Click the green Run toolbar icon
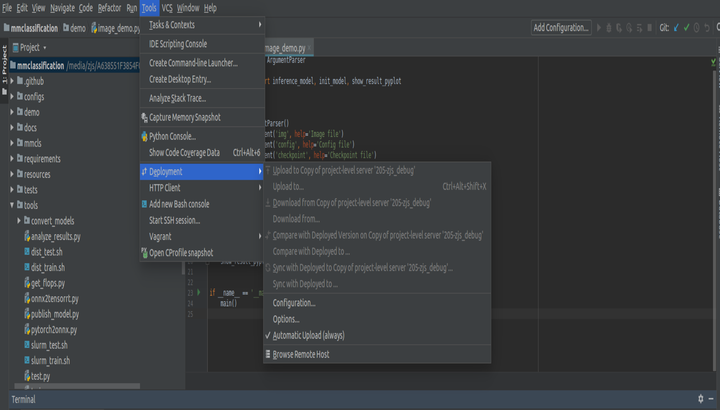 click(598, 28)
